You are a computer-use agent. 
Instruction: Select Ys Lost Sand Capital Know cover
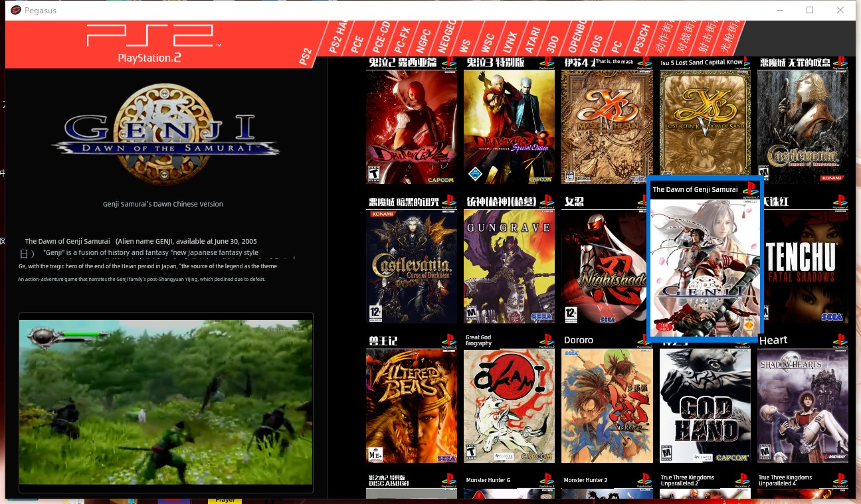(x=705, y=127)
